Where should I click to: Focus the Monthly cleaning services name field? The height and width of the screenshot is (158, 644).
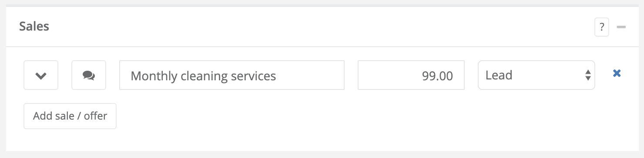tap(232, 75)
